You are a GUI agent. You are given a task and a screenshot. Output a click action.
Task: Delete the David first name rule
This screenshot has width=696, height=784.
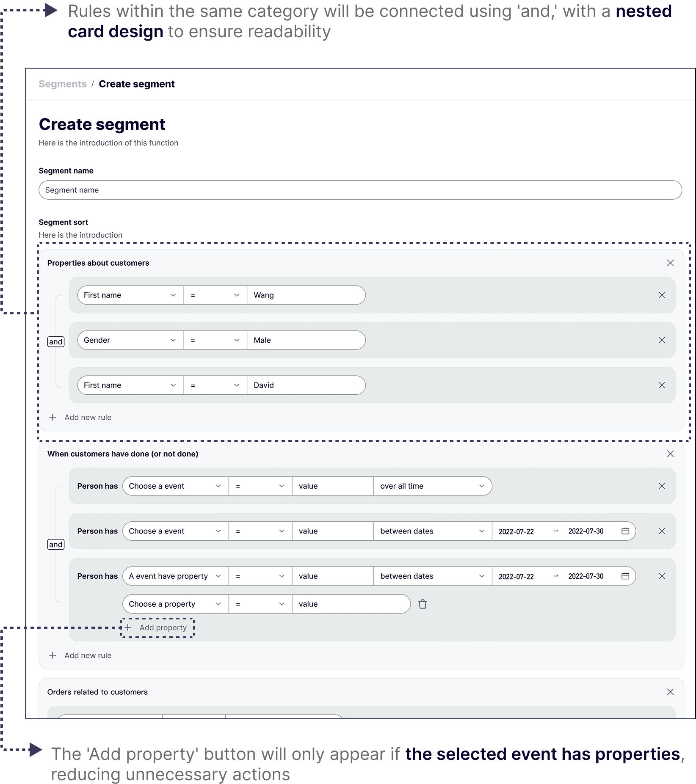point(662,385)
